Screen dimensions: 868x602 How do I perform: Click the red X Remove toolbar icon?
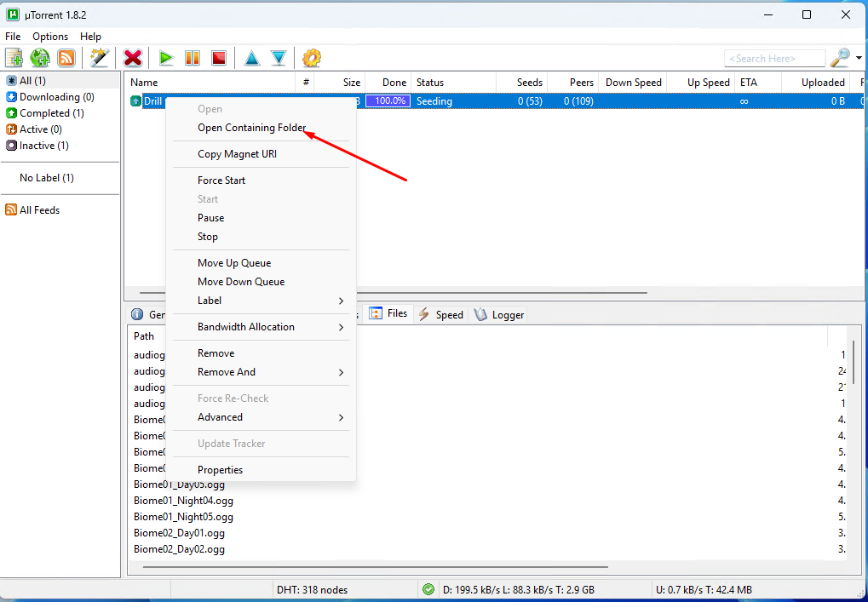click(x=133, y=58)
